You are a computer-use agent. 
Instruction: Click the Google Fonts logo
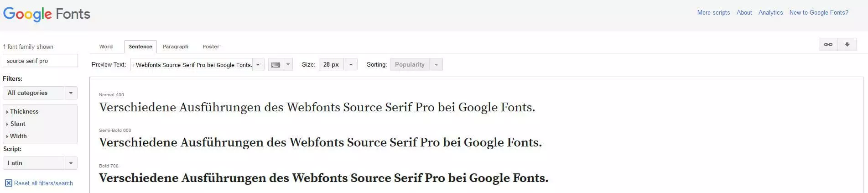pyautogui.click(x=47, y=14)
